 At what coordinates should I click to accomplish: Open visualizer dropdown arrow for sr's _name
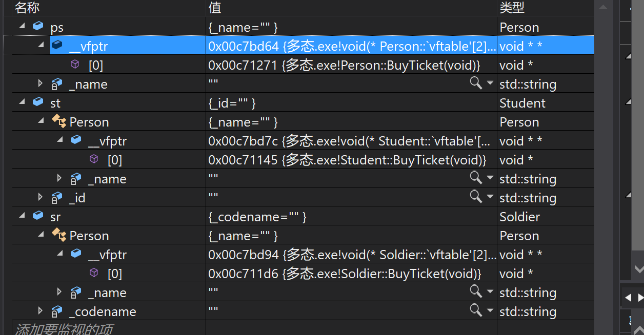pyautogui.click(x=490, y=292)
